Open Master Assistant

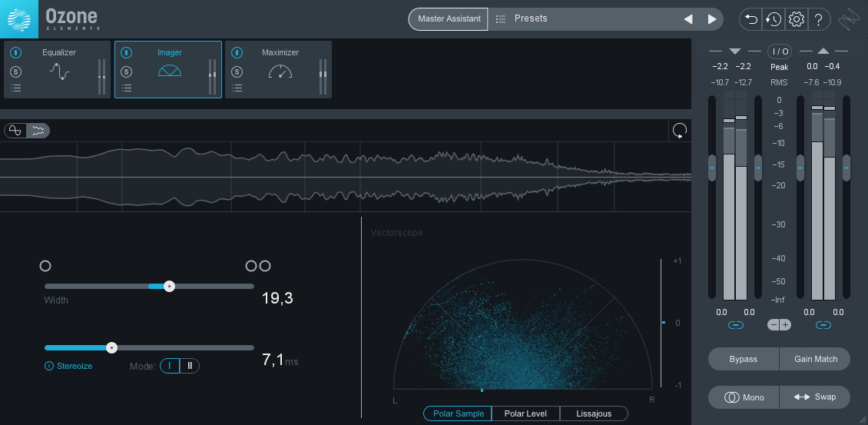(449, 19)
